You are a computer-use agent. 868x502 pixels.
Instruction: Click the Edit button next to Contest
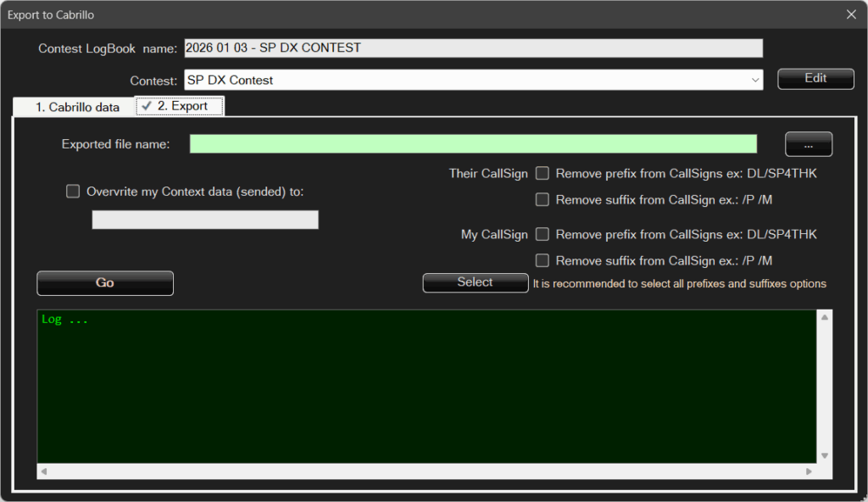tap(815, 78)
